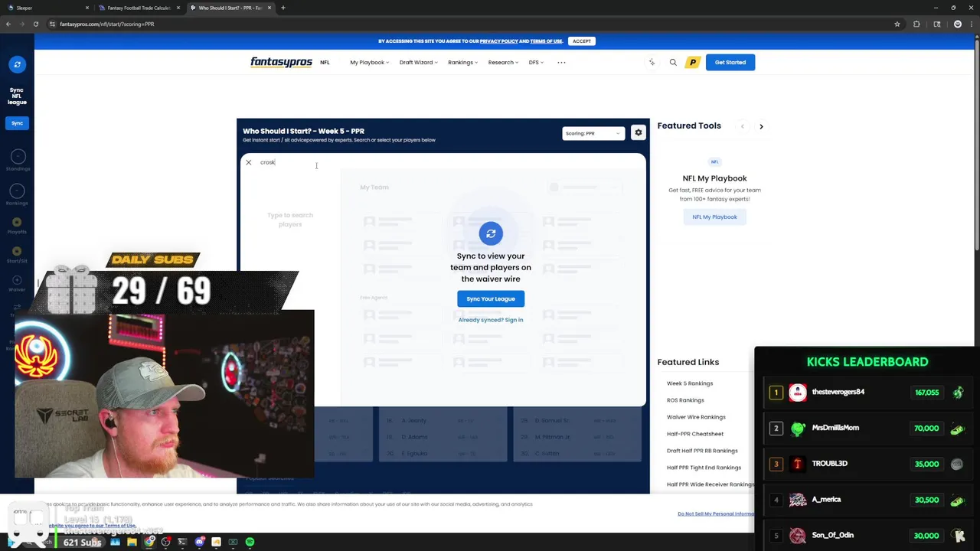Follow the Already synced? Sign in link
The image size is (980, 551).
(491, 320)
